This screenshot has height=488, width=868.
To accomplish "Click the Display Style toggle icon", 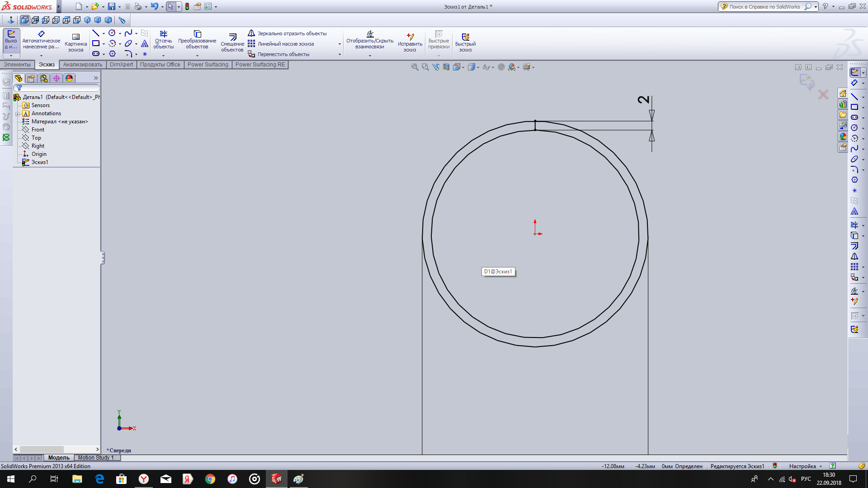I will click(472, 67).
